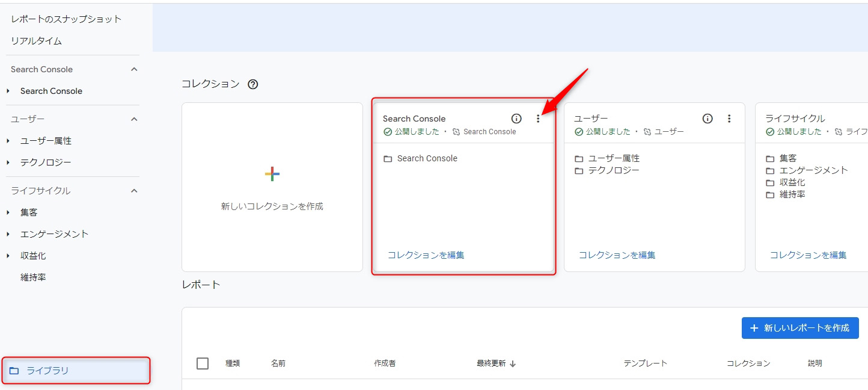
Task: Click the ライフサイクル card title
Action: [x=795, y=119]
